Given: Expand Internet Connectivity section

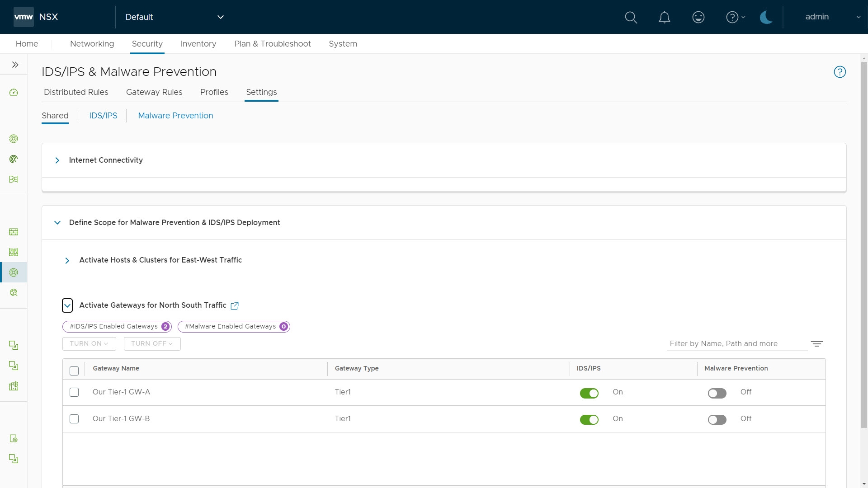Looking at the screenshot, I should coord(57,160).
